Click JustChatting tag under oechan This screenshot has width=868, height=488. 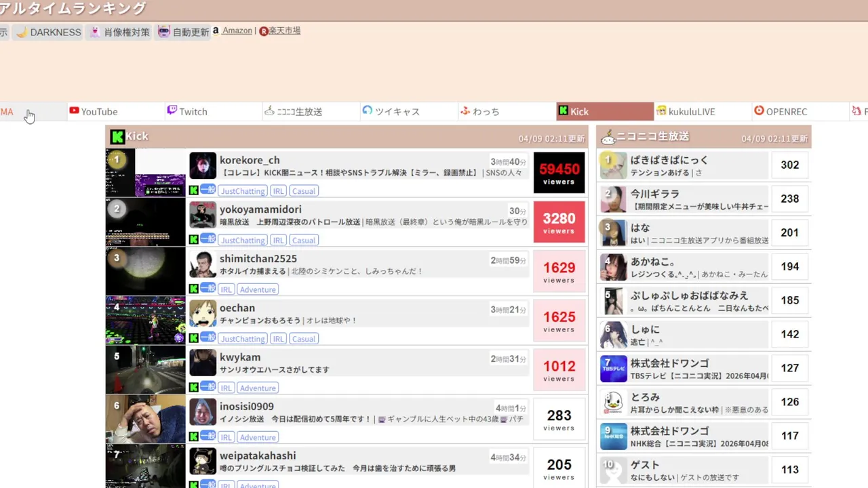243,339
